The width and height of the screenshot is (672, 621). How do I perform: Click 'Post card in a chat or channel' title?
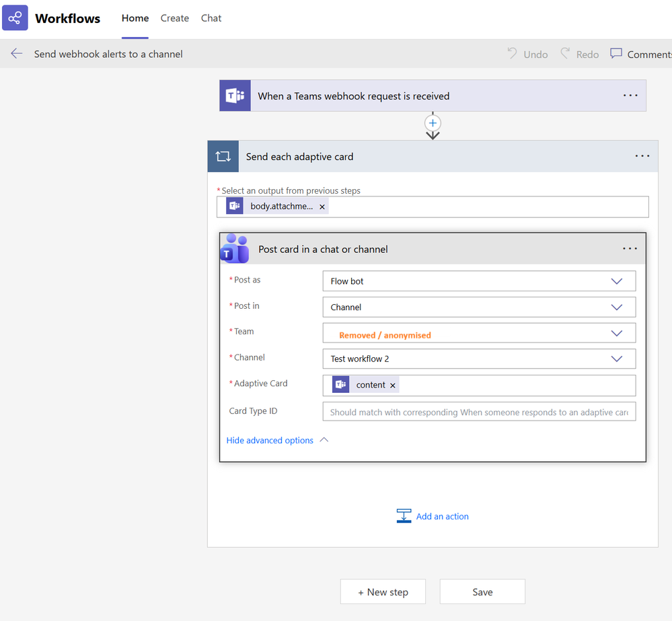tap(323, 250)
